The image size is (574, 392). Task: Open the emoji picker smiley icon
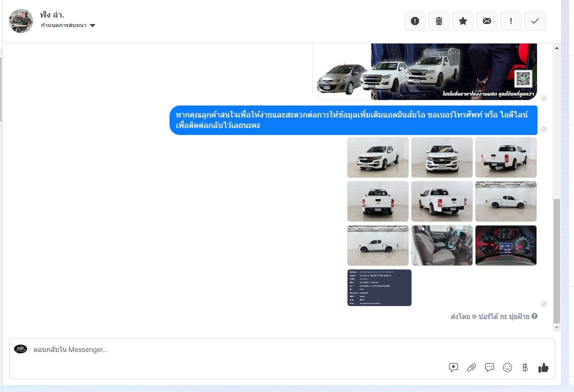click(507, 367)
